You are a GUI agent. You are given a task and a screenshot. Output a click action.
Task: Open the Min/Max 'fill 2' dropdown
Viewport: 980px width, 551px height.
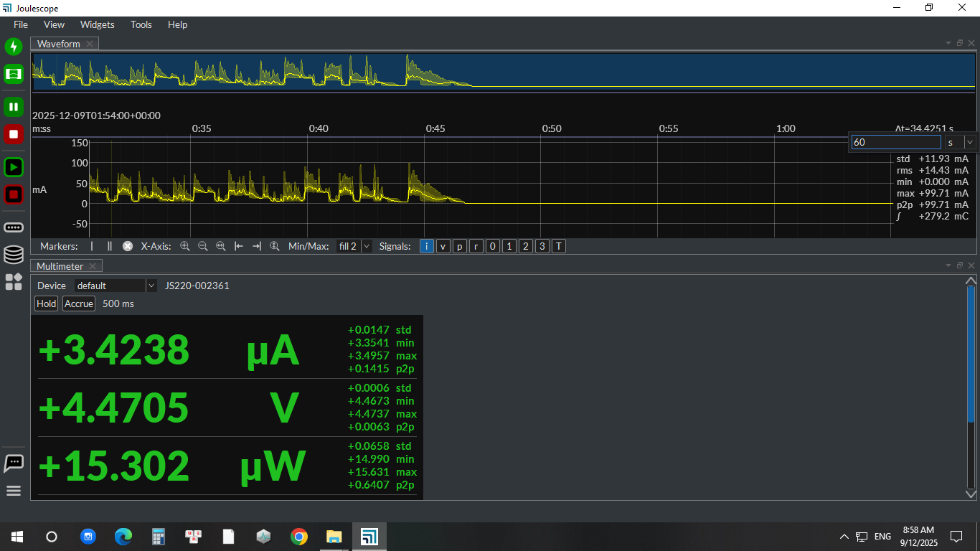click(x=354, y=246)
